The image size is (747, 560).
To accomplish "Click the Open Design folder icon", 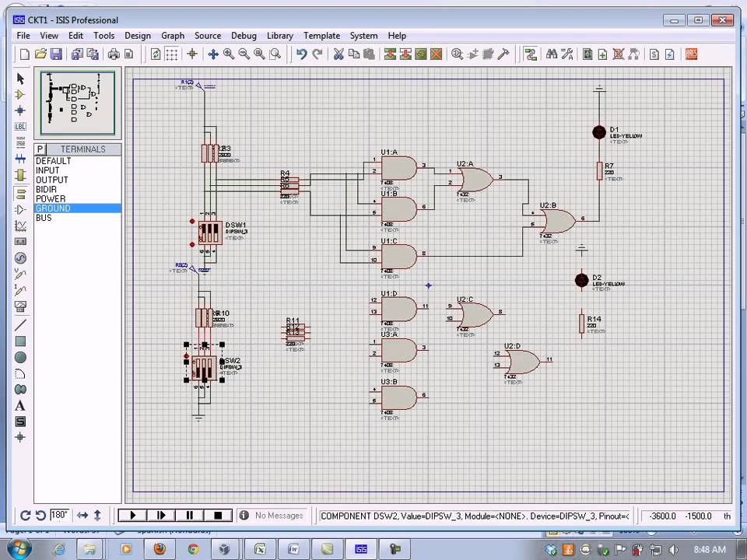I will 40,54.
